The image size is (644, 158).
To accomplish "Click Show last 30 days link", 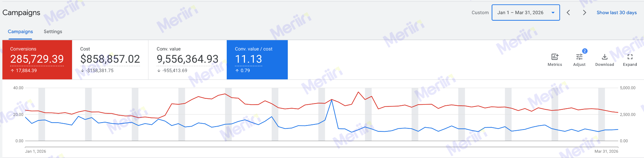I will click(617, 13).
